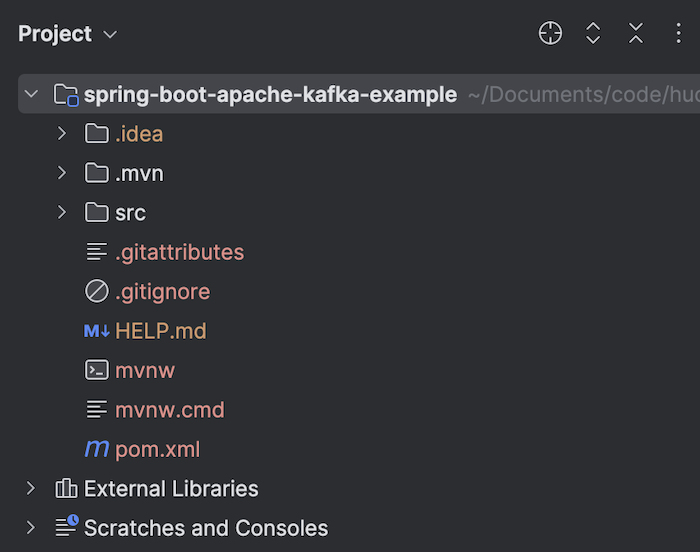Expand the .idea folder
This screenshot has width=700, height=552.
pyautogui.click(x=62, y=134)
